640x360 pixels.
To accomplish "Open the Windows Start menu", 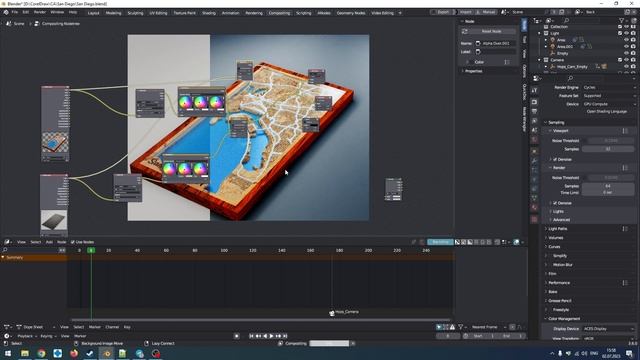I will click(8, 353).
